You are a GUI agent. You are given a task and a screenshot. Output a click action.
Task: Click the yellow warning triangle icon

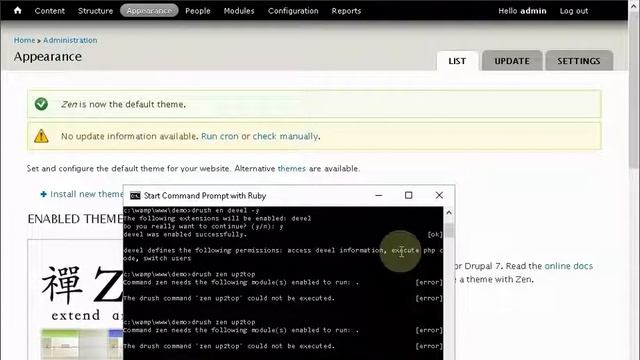[41, 136]
